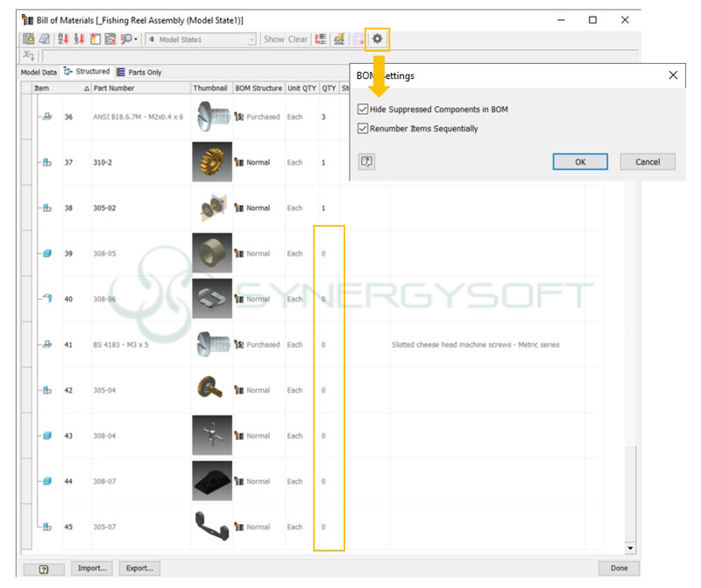Click the help icon in BOM Settings dialog
Image resolution: width=701 pixels, height=588 pixels.
click(367, 161)
